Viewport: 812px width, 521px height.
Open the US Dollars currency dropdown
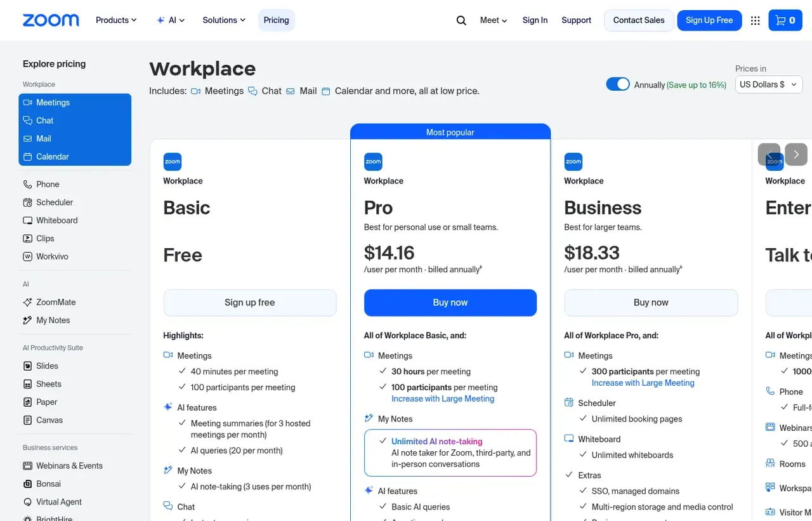click(x=769, y=84)
